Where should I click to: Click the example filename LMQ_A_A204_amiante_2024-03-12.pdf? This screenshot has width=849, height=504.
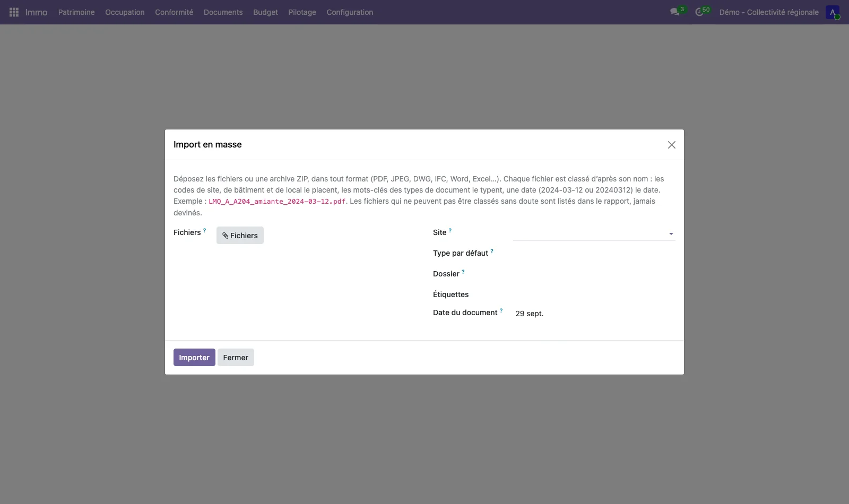[277, 202]
